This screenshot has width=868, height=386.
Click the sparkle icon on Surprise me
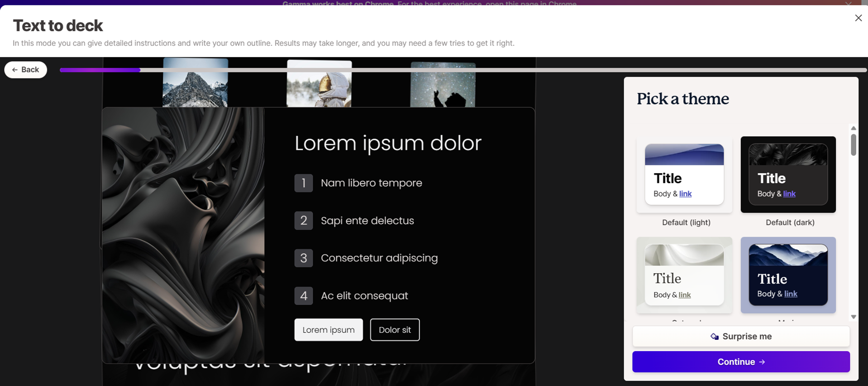point(714,337)
